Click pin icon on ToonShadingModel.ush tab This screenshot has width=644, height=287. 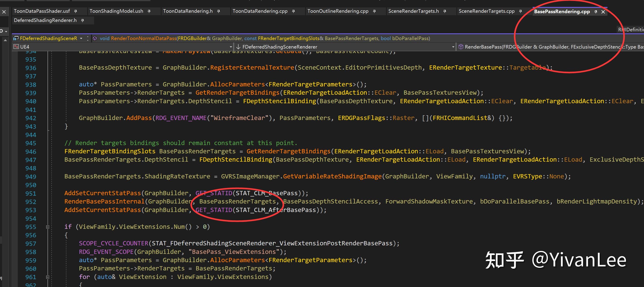point(149,11)
